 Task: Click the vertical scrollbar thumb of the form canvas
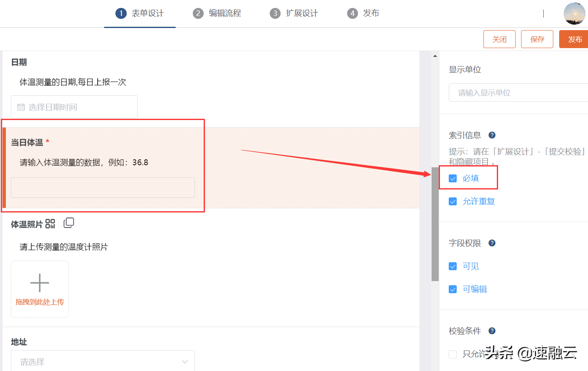[x=435, y=224]
